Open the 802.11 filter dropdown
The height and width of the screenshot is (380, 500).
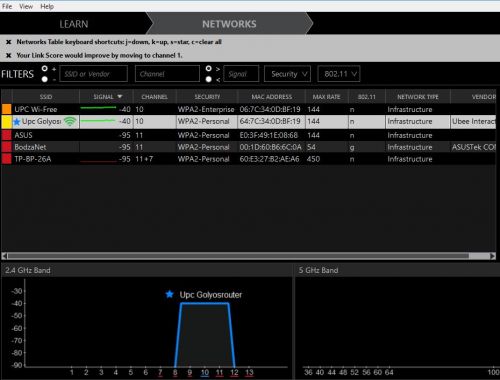pos(339,74)
